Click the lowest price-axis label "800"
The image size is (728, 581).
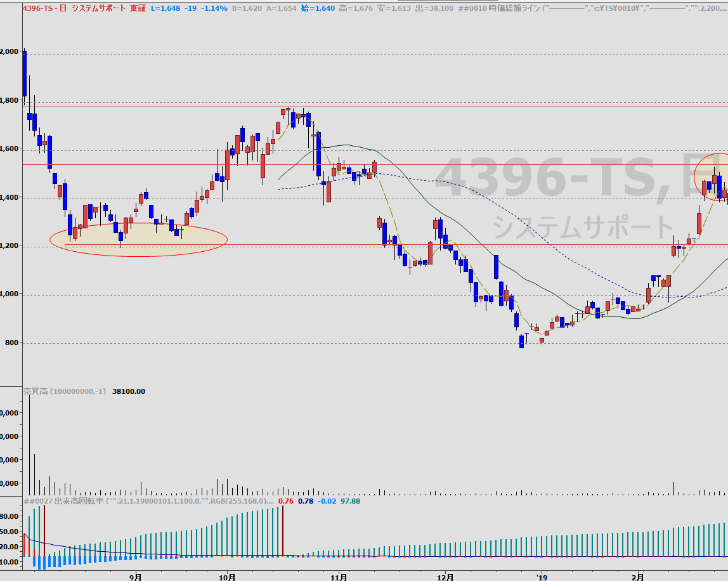(10, 343)
